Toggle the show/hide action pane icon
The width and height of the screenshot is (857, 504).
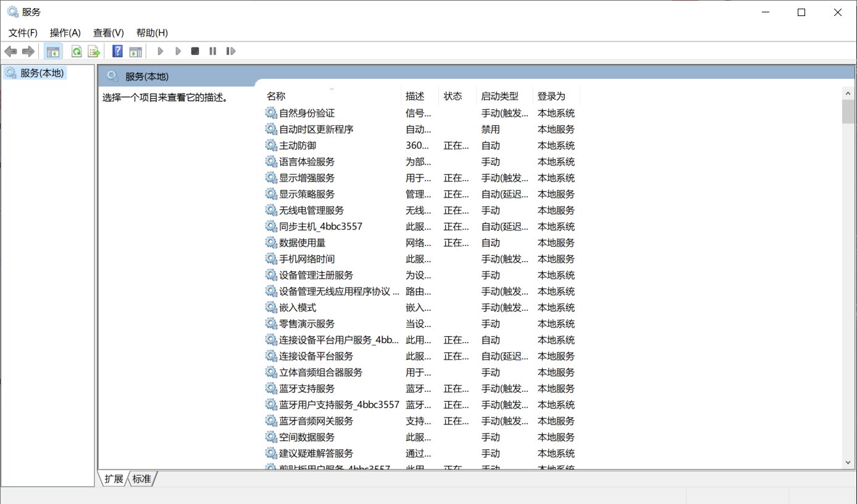pyautogui.click(x=136, y=51)
